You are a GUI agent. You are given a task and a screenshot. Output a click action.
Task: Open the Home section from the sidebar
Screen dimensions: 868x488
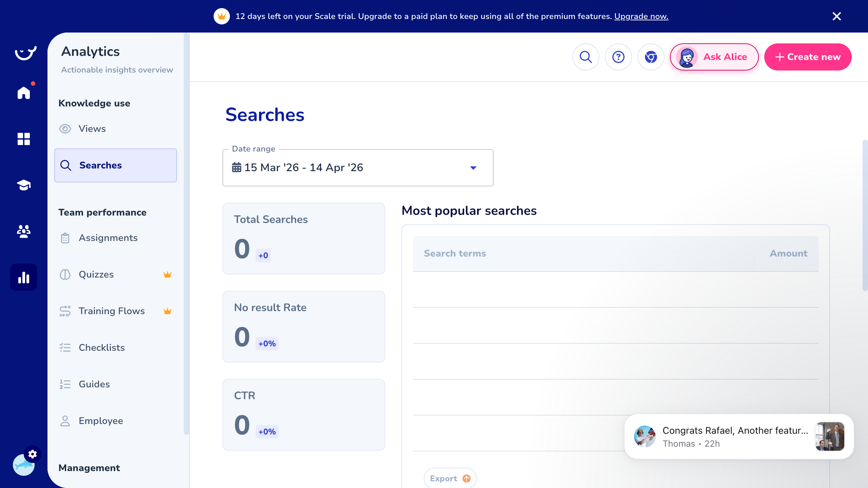(23, 93)
